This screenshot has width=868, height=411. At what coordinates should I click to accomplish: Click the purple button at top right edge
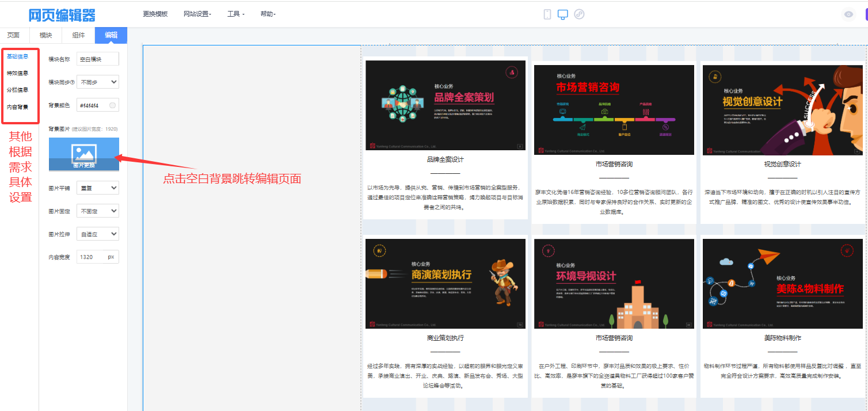coord(865,15)
